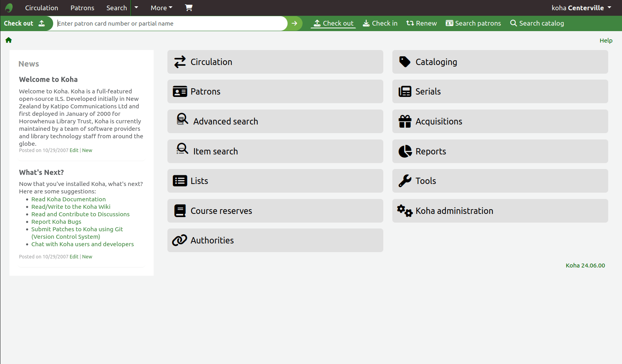Open Submit Patches to Koha using Git link
This screenshot has width=622, height=364.
[77, 233]
